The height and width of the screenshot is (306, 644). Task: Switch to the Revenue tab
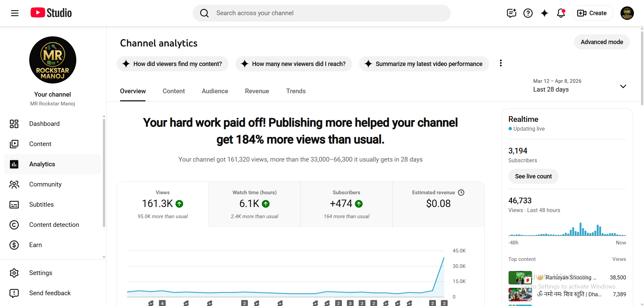pyautogui.click(x=257, y=91)
